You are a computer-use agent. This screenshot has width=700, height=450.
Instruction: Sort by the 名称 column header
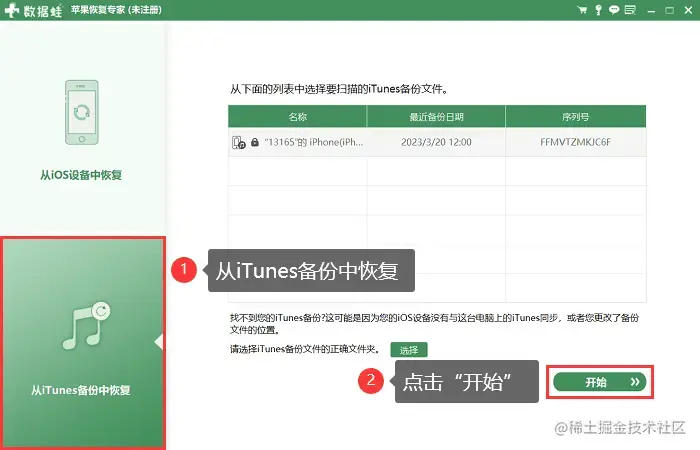[297, 117]
